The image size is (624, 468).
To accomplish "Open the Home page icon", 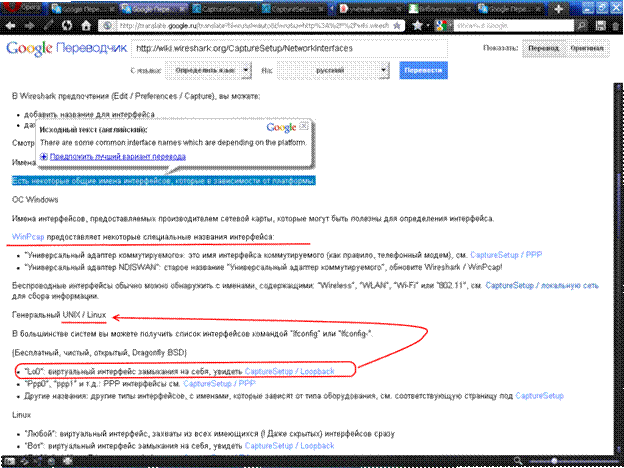I will click(x=86, y=26).
